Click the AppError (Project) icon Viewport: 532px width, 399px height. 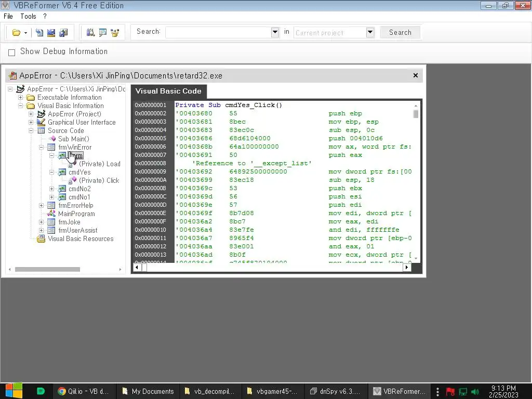coord(41,114)
